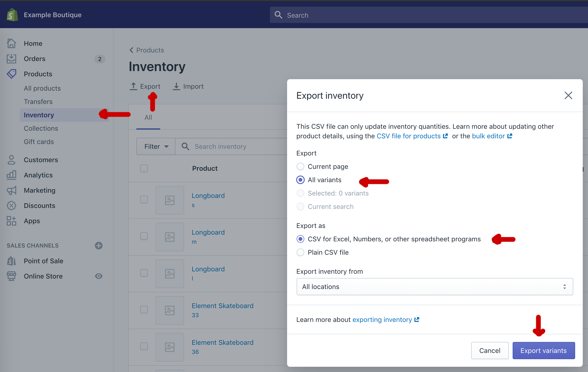Click the Longboard s product image placeholder
588x372 pixels.
click(x=170, y=200)
